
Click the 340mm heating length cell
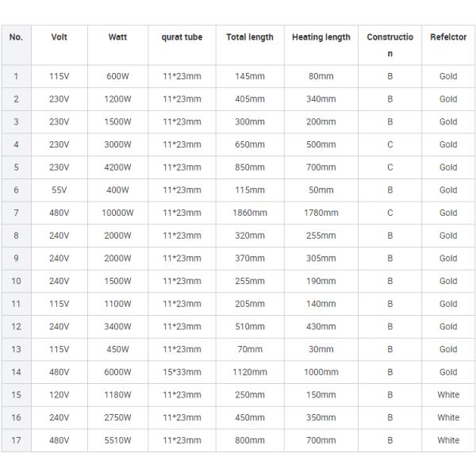[x=321, y=99]
